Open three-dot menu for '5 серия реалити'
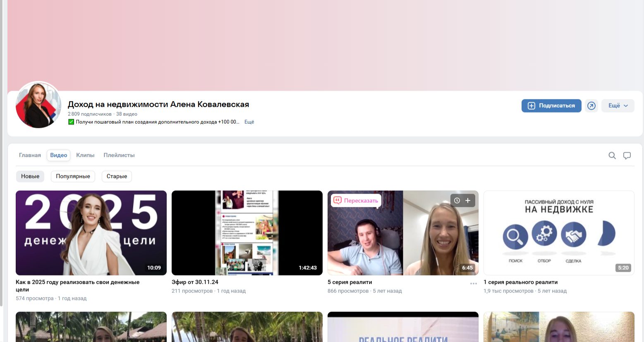644x342 pixels. pyautogui.click(x=474, y=284)
